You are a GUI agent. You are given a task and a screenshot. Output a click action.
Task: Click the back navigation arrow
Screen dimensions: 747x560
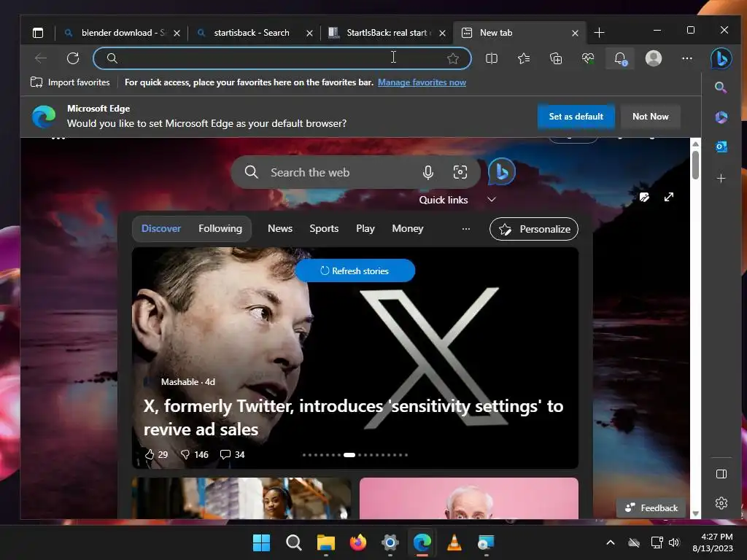41,58
